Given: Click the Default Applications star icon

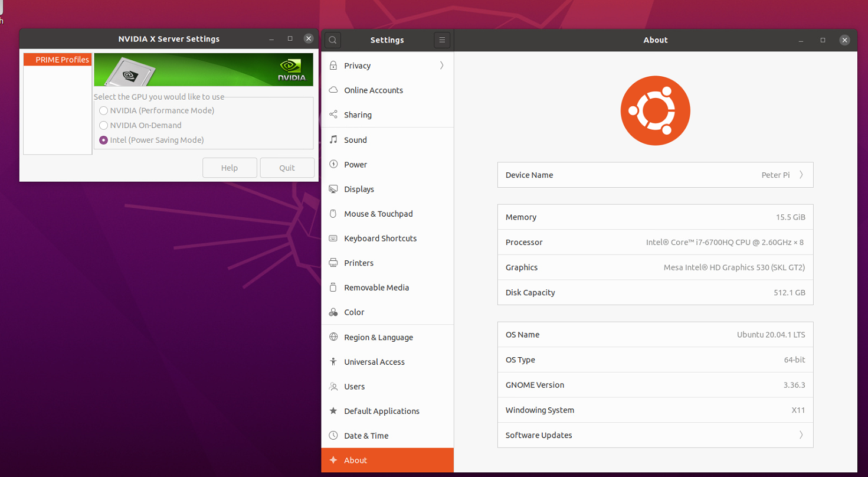Looking at the screenshot, I should 333,411.
